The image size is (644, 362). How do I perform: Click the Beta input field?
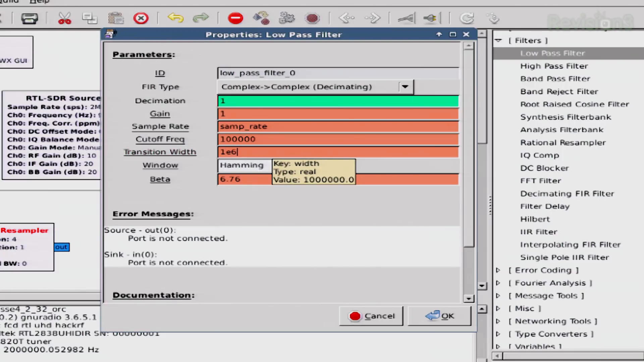point(338,179)
